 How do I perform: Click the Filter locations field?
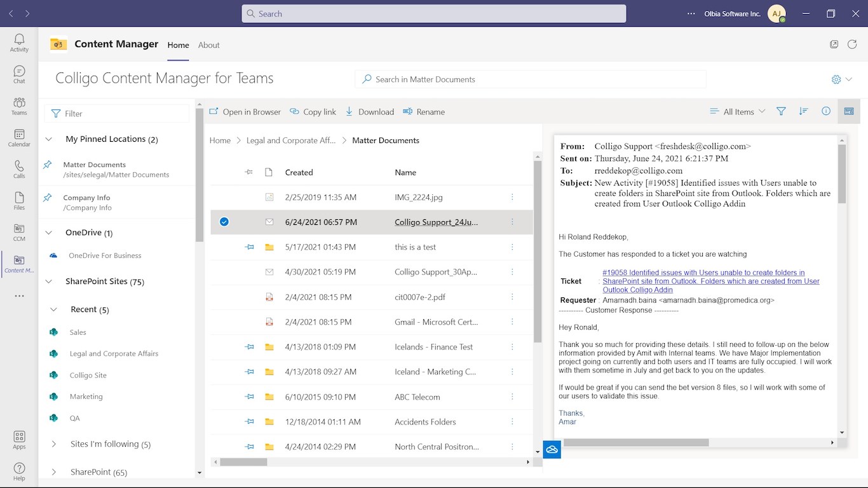117,114
